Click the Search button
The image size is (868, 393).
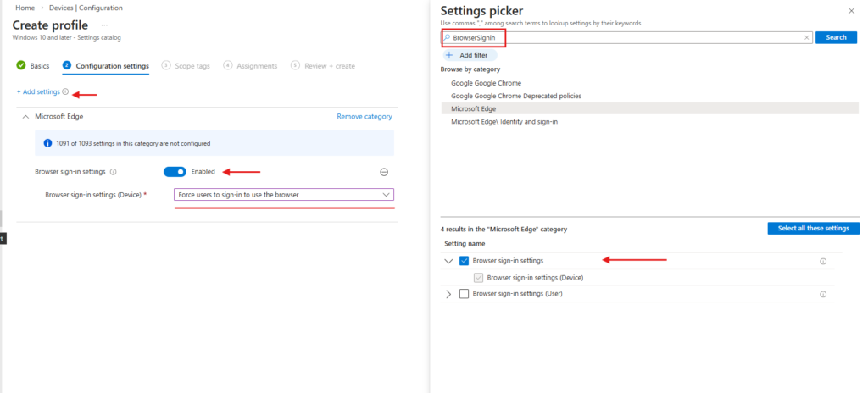(836, 38)
